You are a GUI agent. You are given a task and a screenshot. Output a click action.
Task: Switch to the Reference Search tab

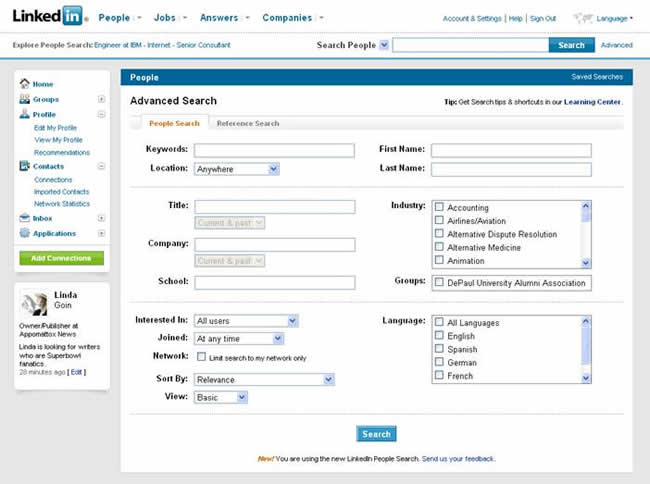tap(248, 123)
